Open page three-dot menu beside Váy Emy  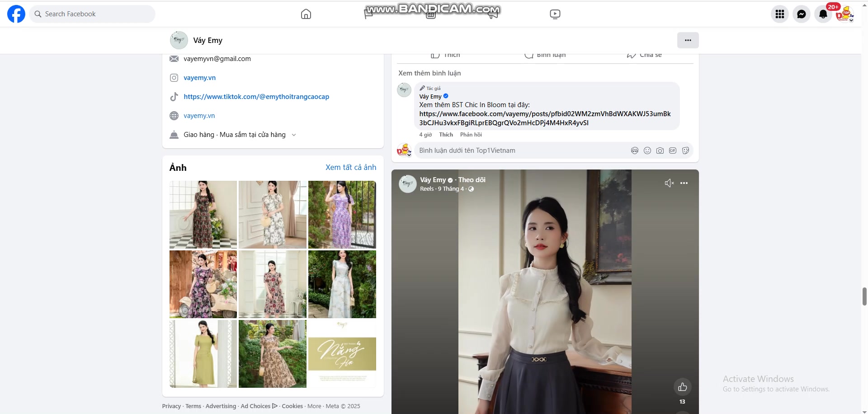coord(688,40)
